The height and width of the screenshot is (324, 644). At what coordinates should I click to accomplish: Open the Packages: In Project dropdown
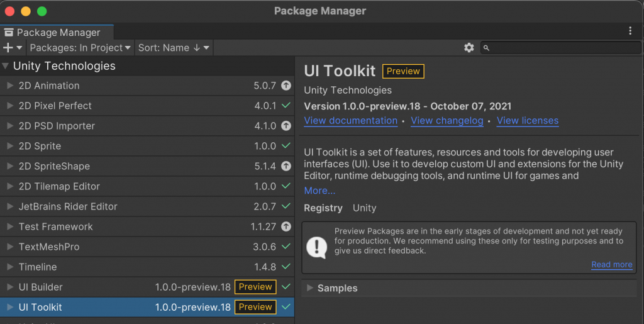(80, 48)
